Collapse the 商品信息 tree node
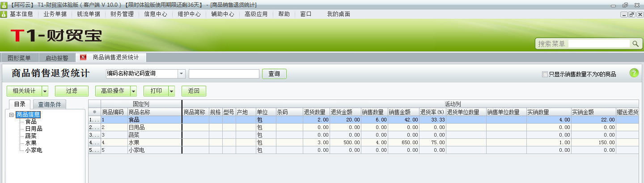The image size is (644, 183). pyautogui.click(x=11, y=115)
